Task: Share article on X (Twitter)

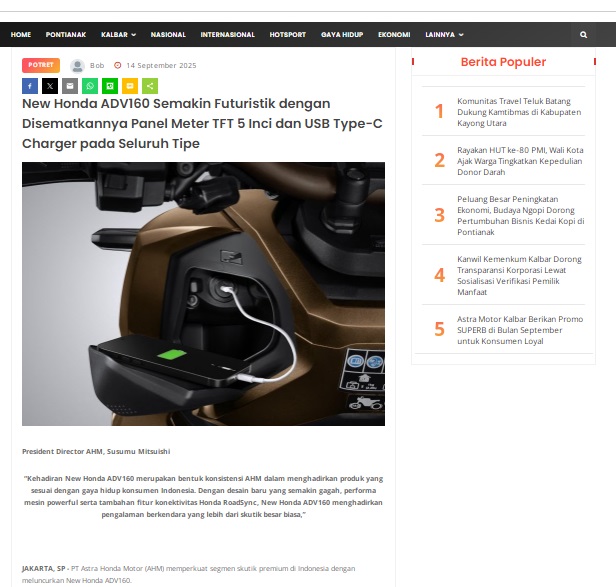Action: coord(50,86)
